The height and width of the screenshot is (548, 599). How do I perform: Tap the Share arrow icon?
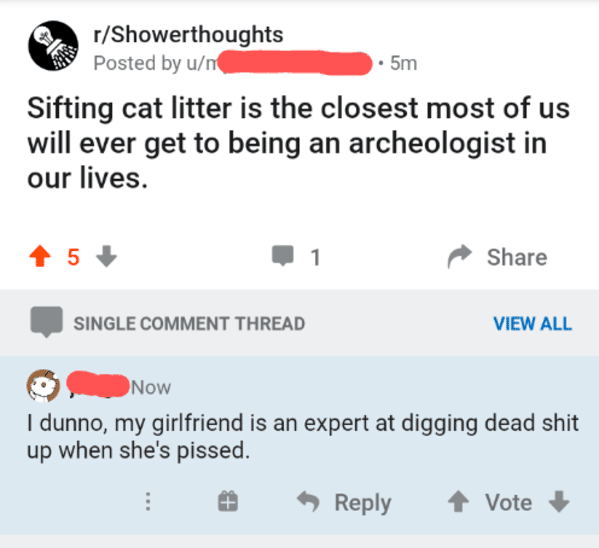460,256
